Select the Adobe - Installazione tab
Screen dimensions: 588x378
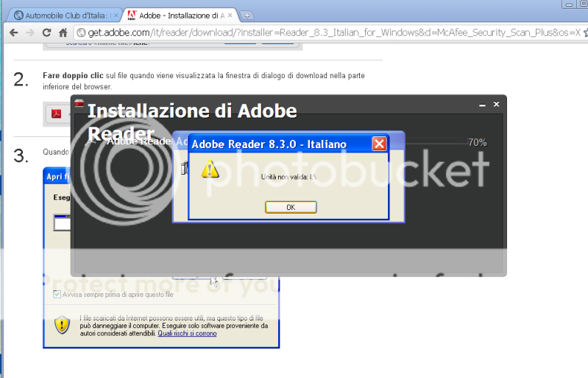181,15
